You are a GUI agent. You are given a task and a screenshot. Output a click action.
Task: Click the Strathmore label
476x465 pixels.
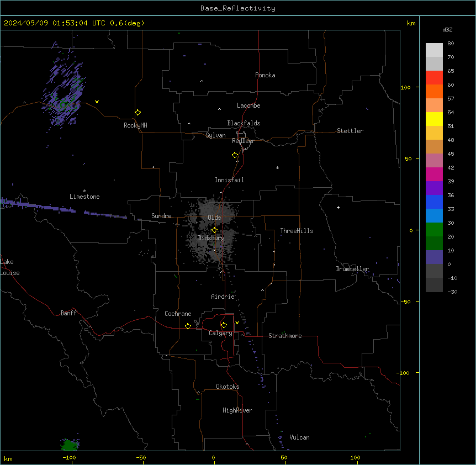(285, 336)
